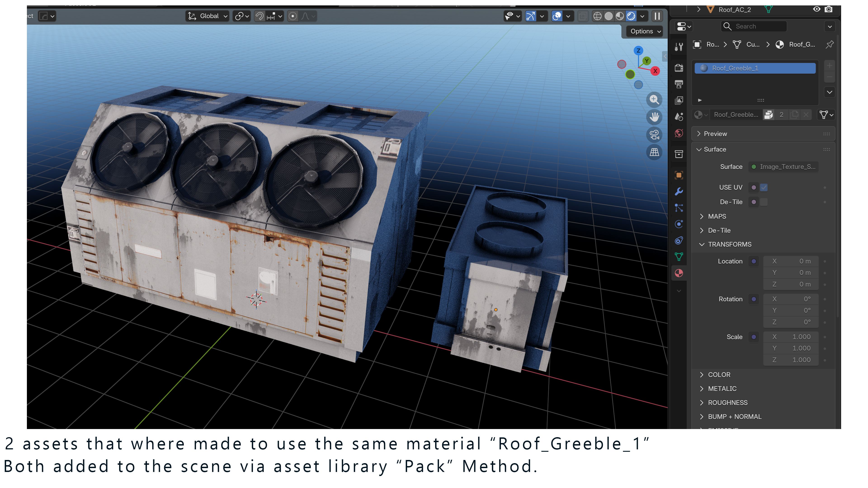868x488 pixels.
Task: Open the Output properties tab icon
Action: 679,84
